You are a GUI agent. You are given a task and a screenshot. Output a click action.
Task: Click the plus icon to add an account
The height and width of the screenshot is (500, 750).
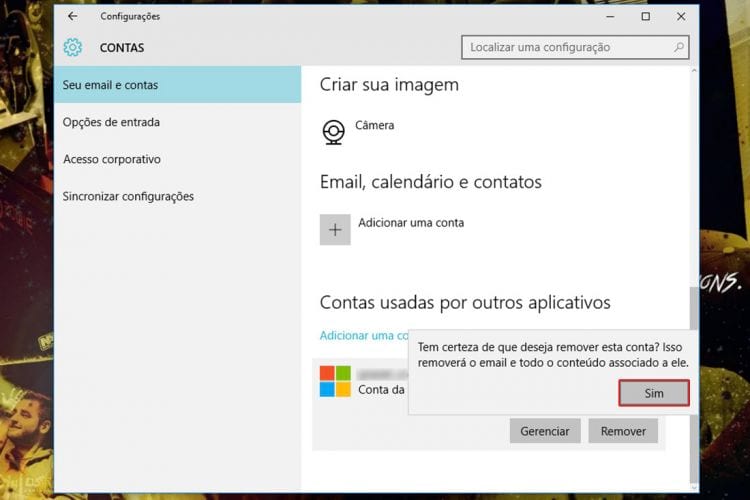(x=335, y=230)
